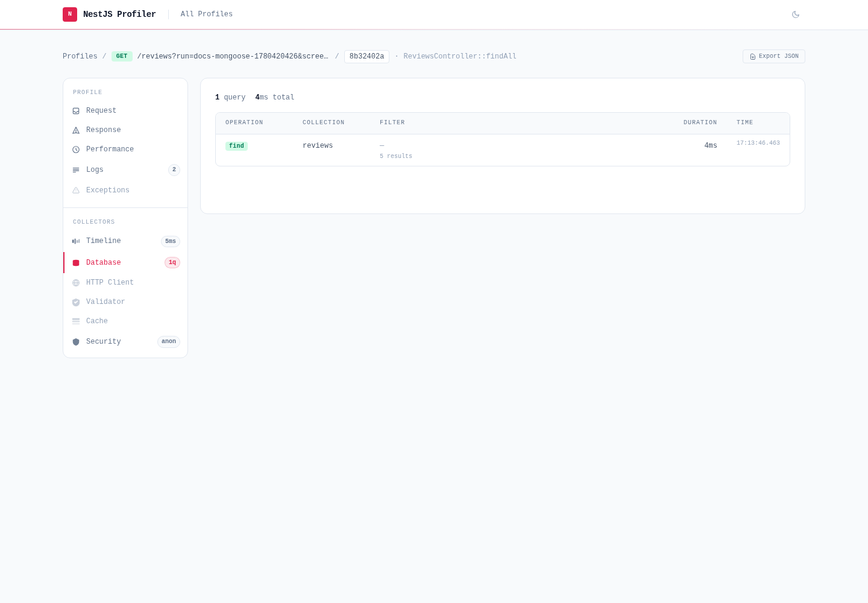Click the Profiles breadcrumb link
868x603 pixels.
80,57
